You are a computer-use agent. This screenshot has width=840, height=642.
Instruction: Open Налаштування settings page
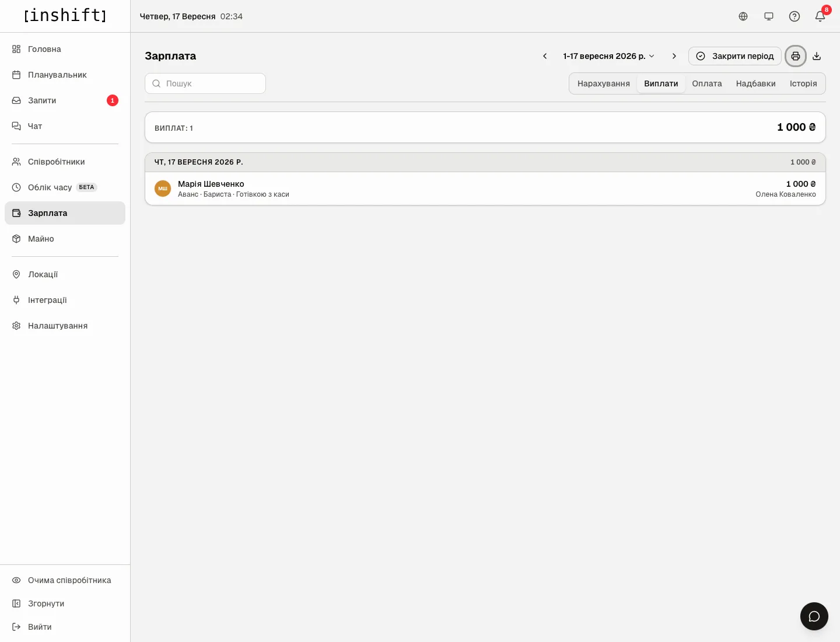(65, 326)
